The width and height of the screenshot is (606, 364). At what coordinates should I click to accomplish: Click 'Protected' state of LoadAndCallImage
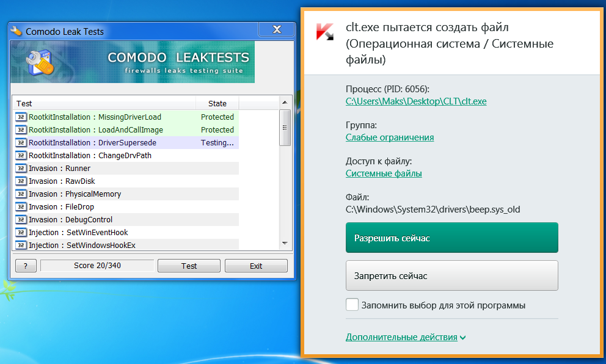point(217,130)
